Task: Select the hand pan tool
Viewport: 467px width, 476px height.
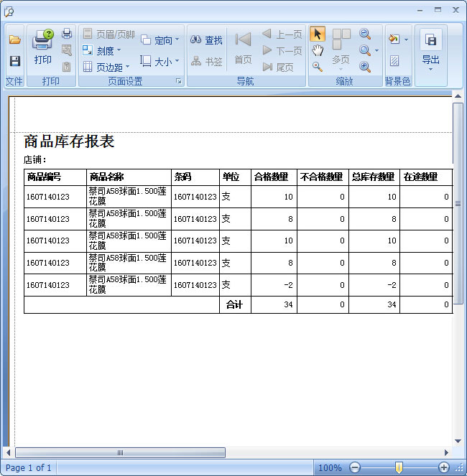Action: click(318, 50)
